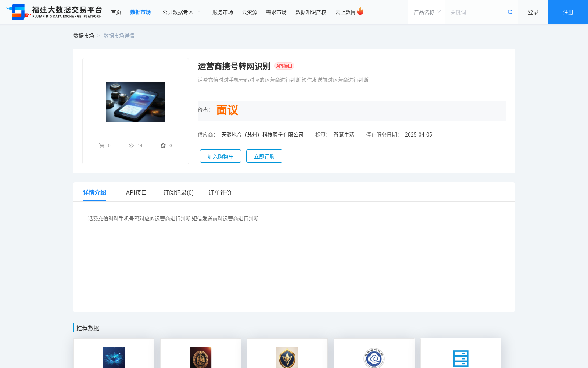Expand the 产品名称 search type dropdown

pyautogui.click(x=427, y=12)
